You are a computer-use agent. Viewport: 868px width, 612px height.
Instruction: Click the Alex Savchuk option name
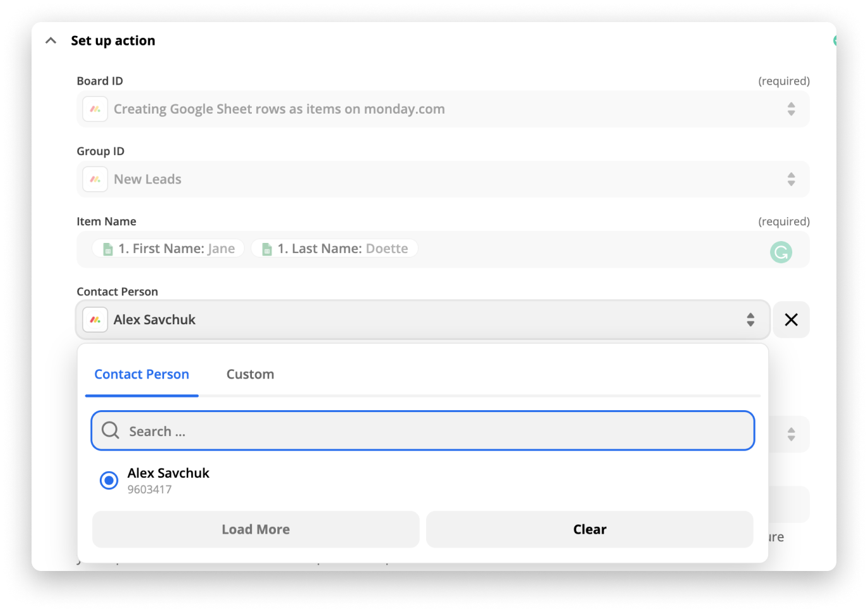[x=169, y=473]
